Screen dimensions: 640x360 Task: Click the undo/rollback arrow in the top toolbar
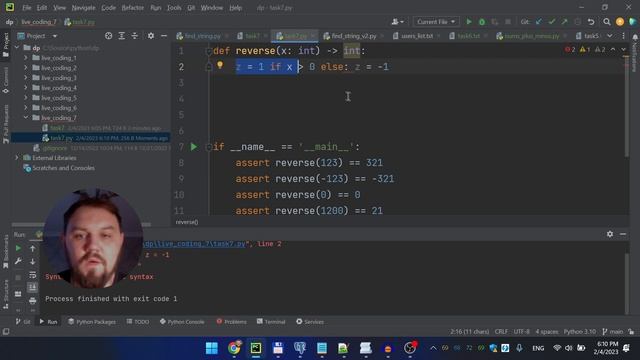(591, 22)
